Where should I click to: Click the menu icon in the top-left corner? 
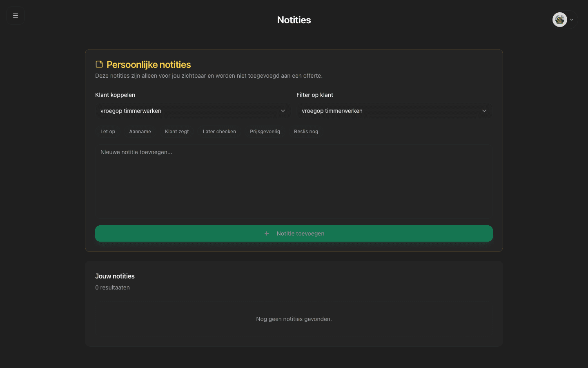coord(15,15)
